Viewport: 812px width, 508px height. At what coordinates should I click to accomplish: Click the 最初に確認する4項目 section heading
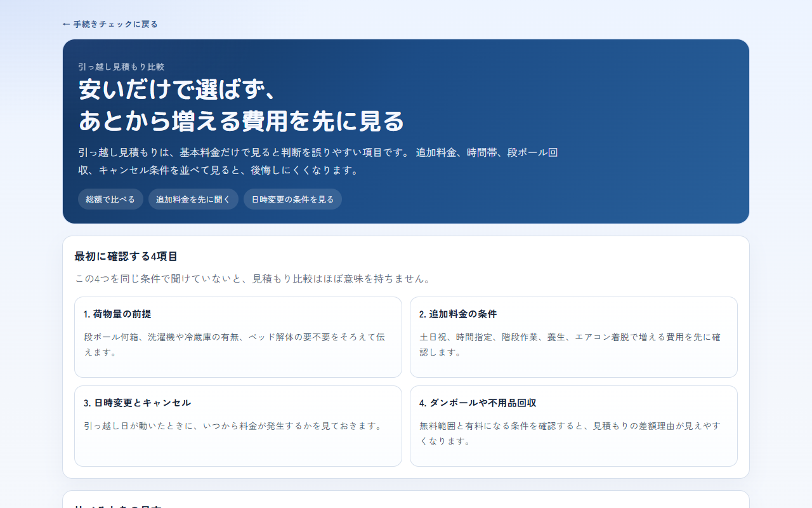point(126,257)
